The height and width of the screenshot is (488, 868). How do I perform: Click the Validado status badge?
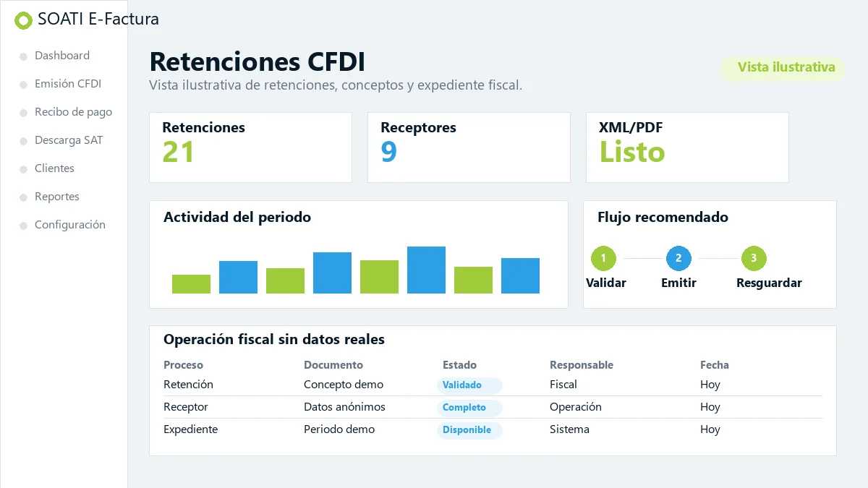click(x=469, y=385)
